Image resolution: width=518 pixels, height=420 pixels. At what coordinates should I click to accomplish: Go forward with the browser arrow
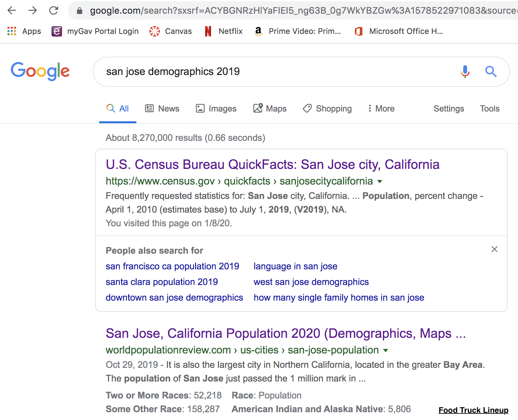pos(33,10)
